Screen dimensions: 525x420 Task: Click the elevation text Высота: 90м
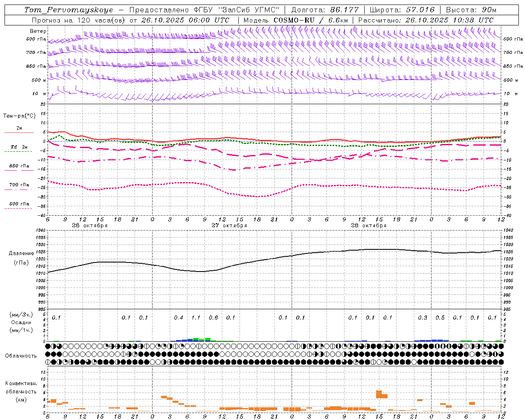tap(471, 10)
